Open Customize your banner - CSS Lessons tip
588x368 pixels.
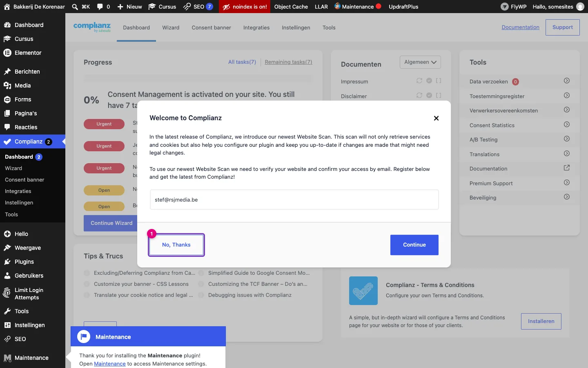pos(141,284)
